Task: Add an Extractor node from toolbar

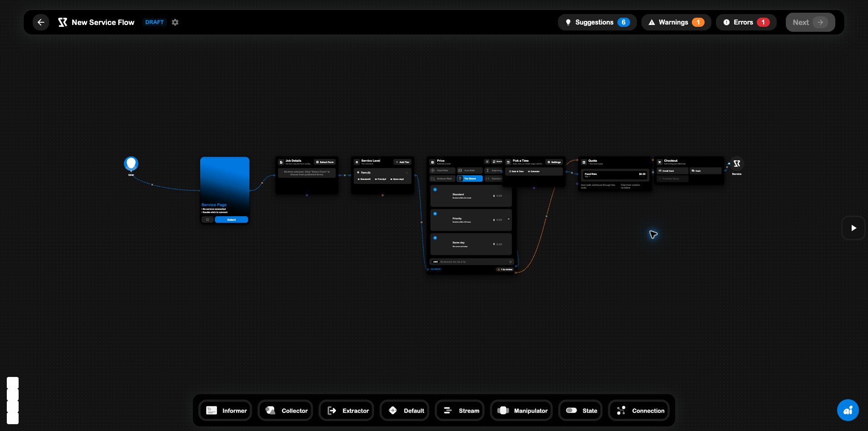Action: [x=346, y=411]
